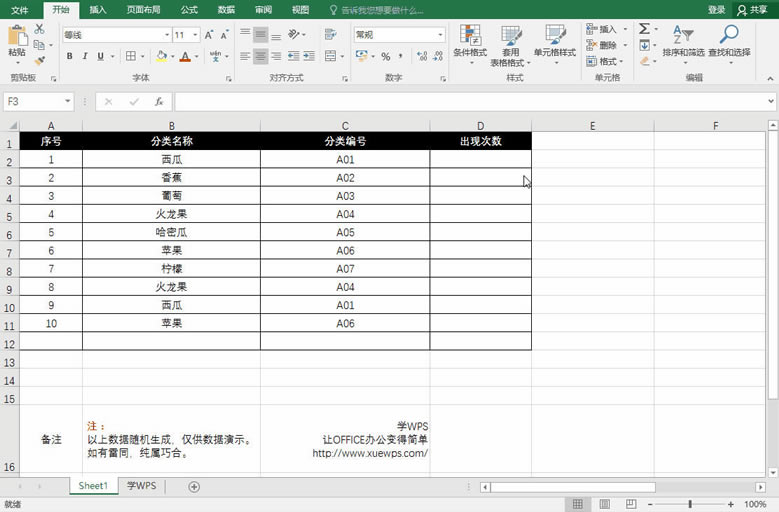Image resolution: width=779 pixels, height=512 pixels.
Task: Switch to the 公式 tab
Action: 189,10
